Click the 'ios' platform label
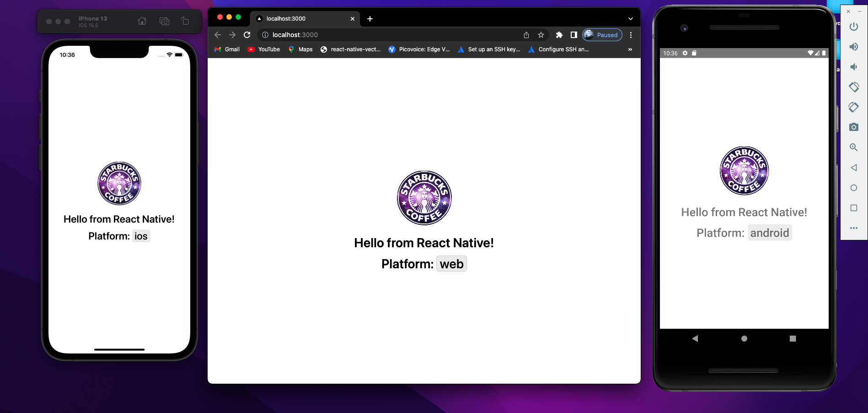 (141, 236)
